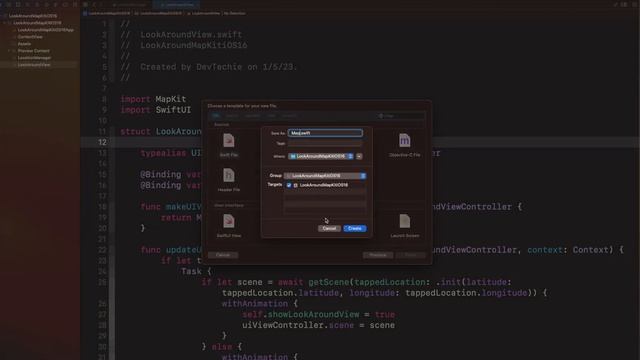640x360 pixels.
Task: Click the 'withAnimation {' line on line 26
Action: tap(260, 304)
